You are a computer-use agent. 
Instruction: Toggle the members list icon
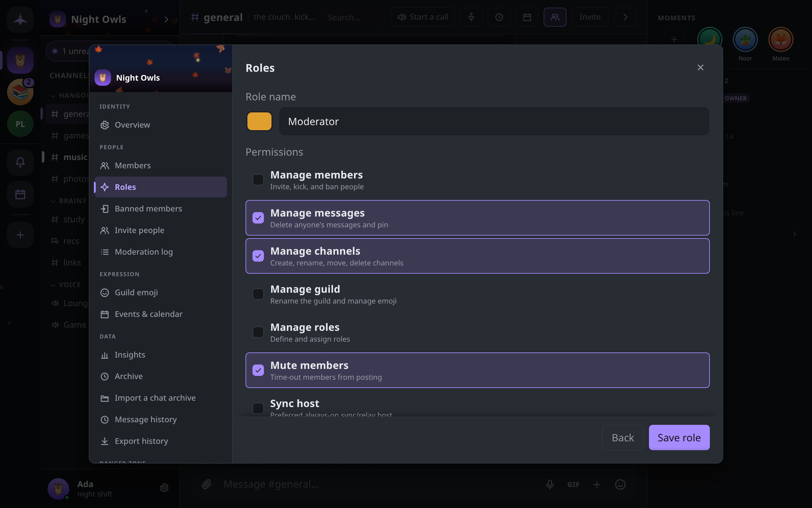pos(555,17)
